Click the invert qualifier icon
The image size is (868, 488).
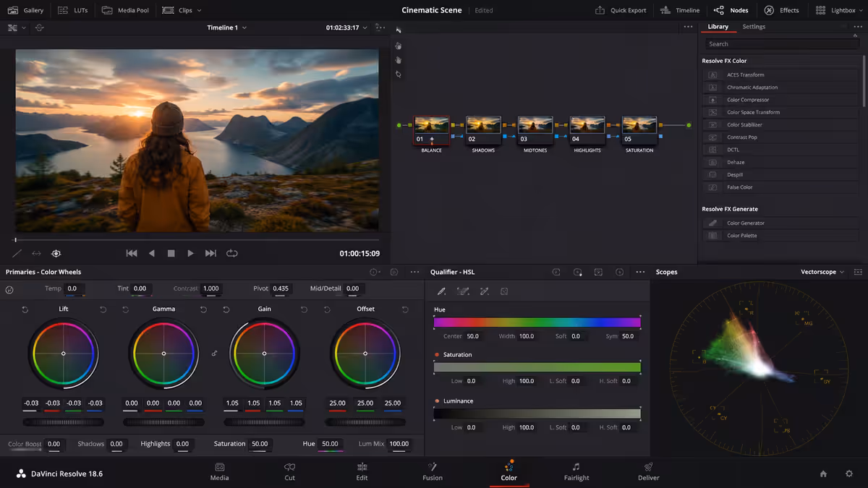pyautogui.click(x=504, y=291)
